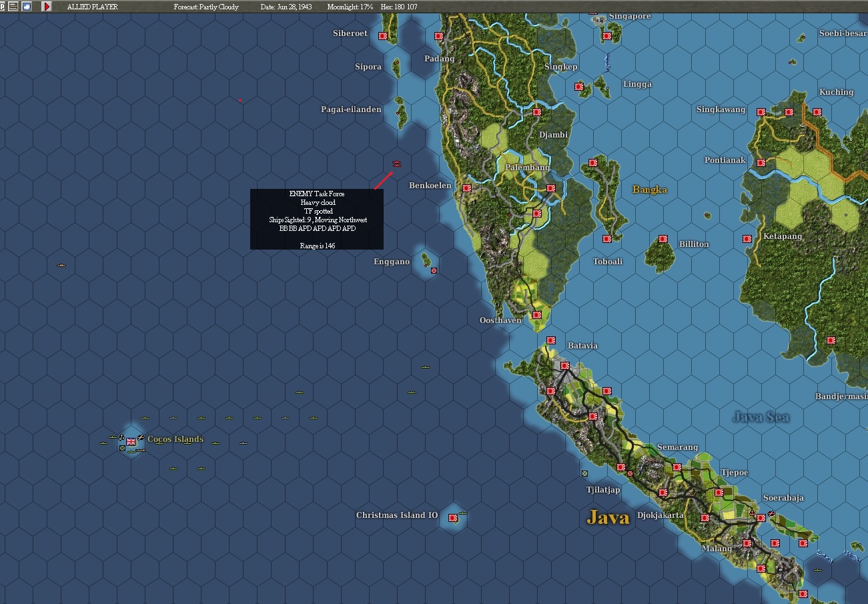The width and height of the screenshot is (868, 604).
Task: Click the large yellow Java island label
Action: tap(608, 517)
